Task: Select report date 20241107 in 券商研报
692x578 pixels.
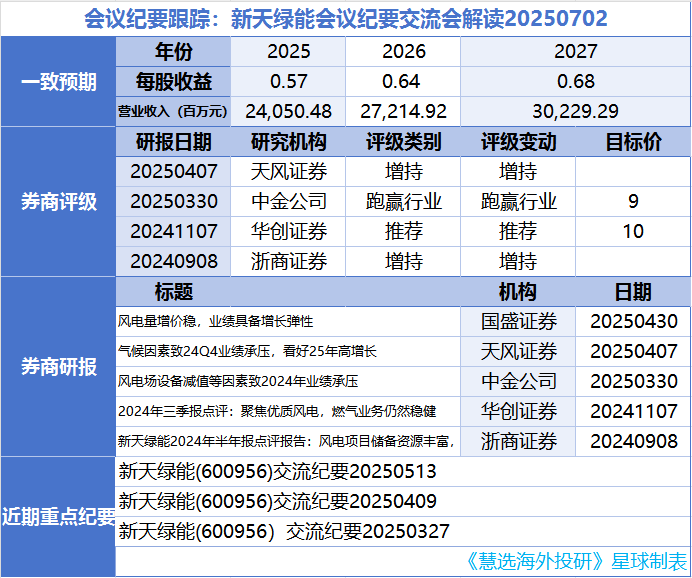Action: point(633,411)
